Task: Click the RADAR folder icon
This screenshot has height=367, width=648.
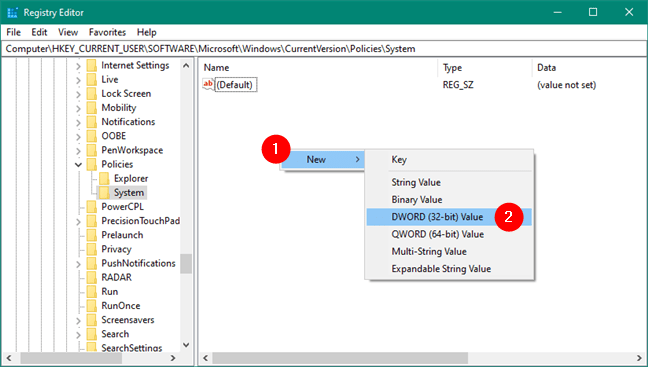Action: click(x=92, y=277)
